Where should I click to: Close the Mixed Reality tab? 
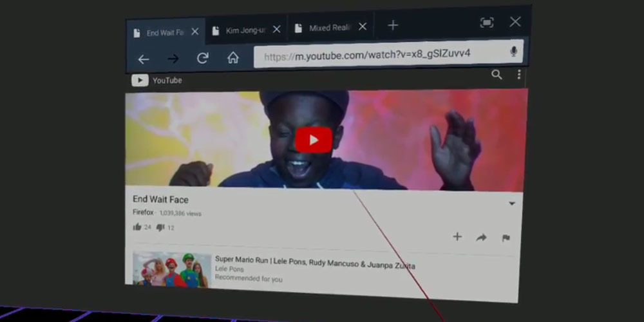coord(363,26)
